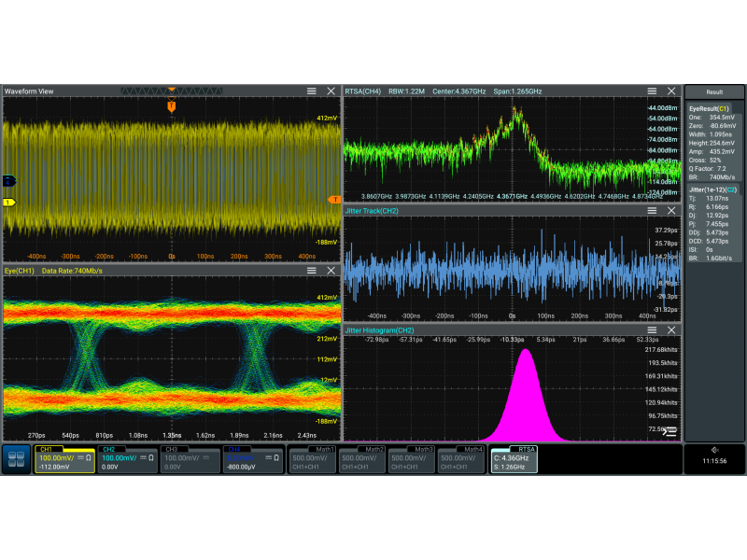Close the Eye(CH1) diagram window

(331, 271)
